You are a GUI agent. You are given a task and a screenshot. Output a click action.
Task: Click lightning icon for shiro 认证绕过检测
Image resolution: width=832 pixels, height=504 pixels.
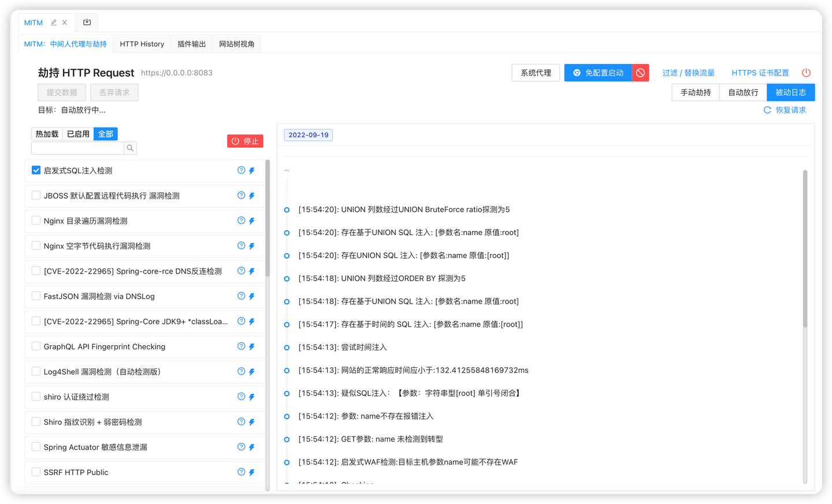click(252, 397)
